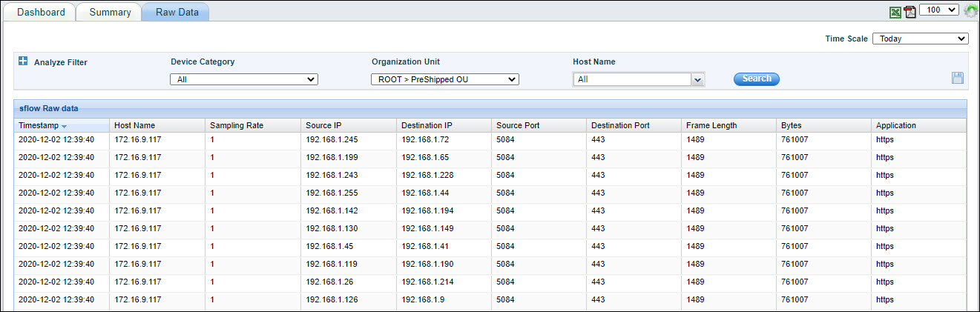
Task: Open the Host Name combo box arrow
Action: (697, 79)
